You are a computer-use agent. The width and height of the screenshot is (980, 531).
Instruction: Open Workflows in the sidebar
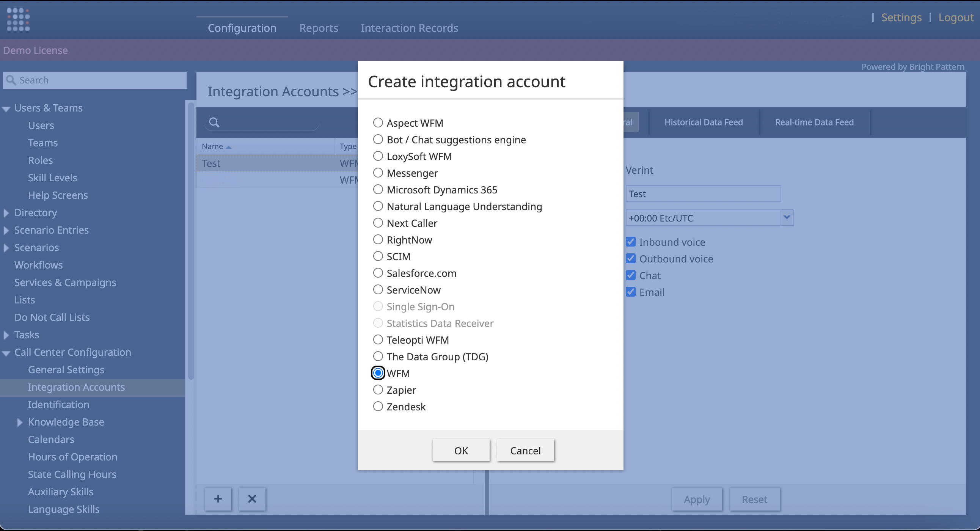38,265
